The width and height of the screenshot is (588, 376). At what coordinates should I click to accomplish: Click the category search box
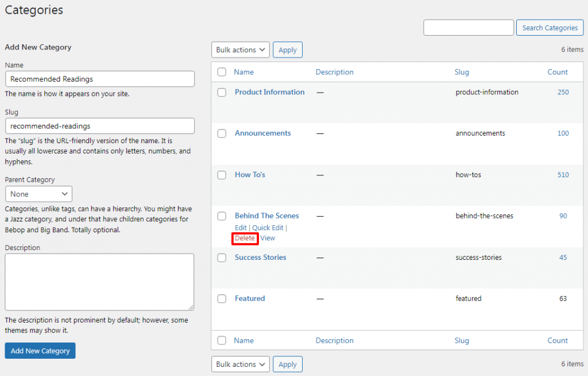point(468,27)
